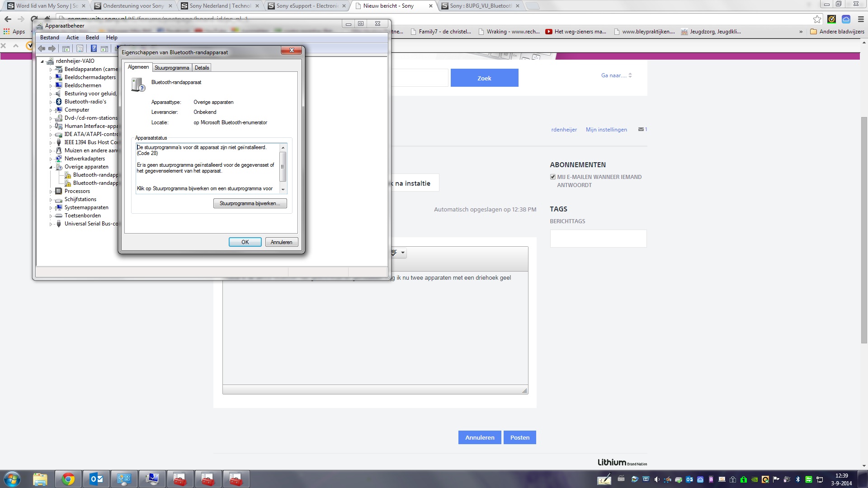Click the Mijn instellingen link
The image size is (868, 488).
[606, 130]
